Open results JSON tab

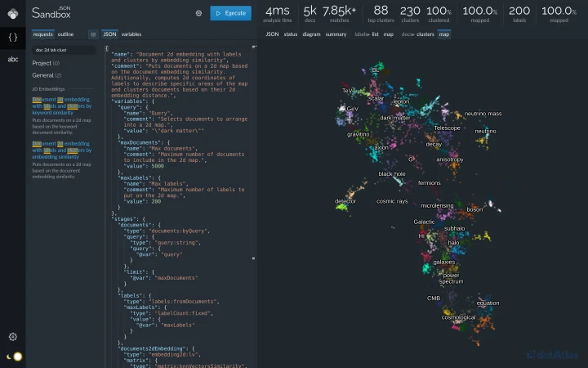click(272, 34)
